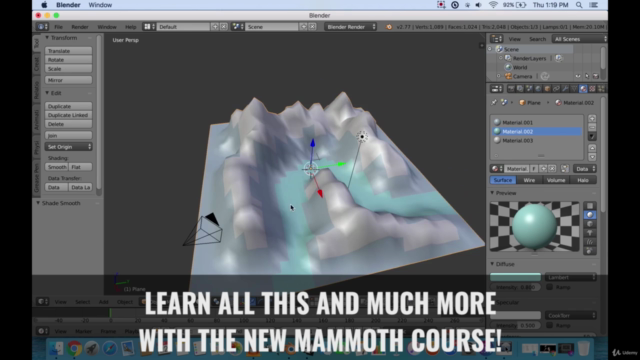Open the Set Origin dropdown
Image resolution: width=640 pixels, height=360 pixels.
[69, 147]
